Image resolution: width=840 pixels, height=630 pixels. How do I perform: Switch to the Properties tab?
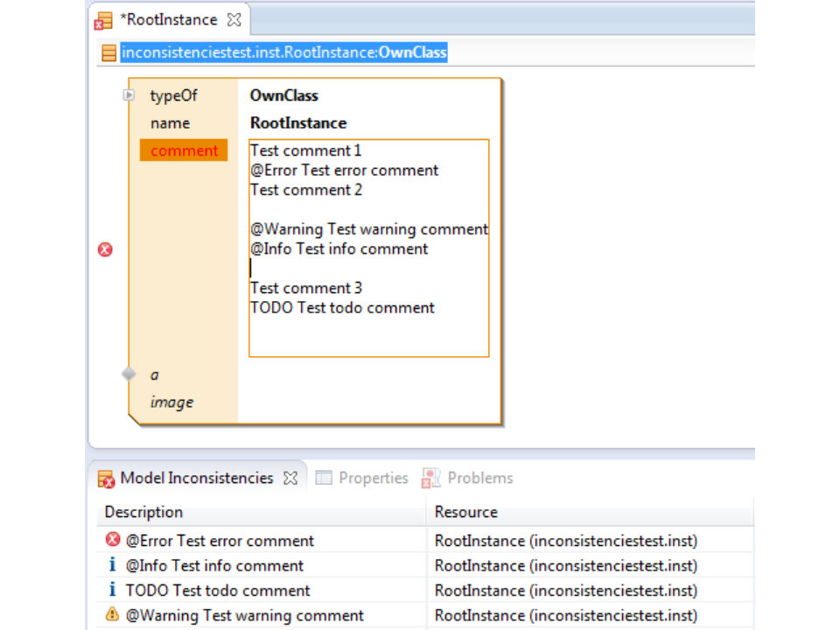(x=373, y=478)
